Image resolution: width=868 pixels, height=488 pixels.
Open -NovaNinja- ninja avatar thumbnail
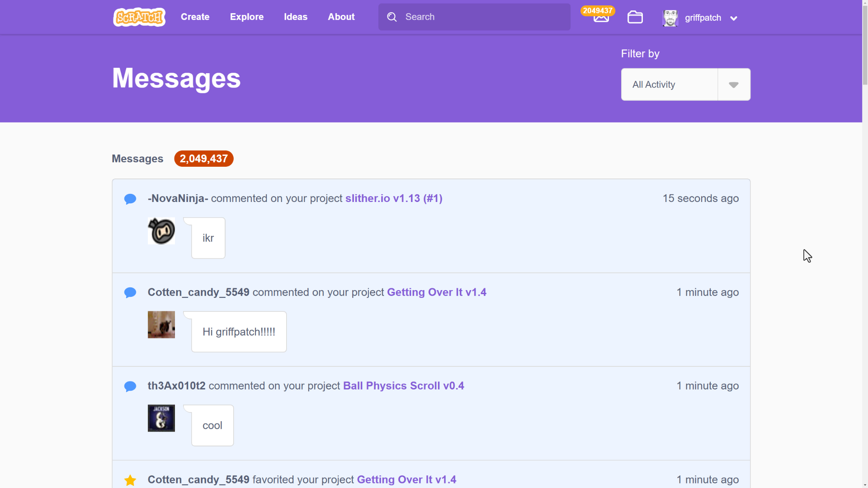click(161, 231)
